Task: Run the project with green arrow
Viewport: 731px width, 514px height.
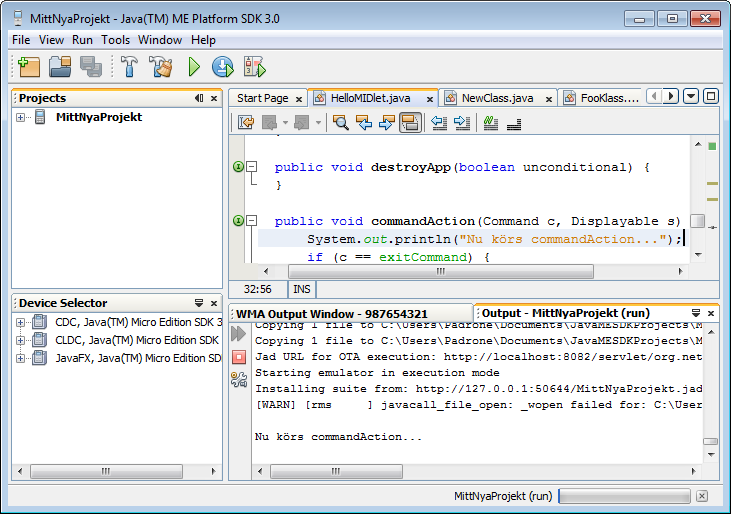Action: [194, 67]
